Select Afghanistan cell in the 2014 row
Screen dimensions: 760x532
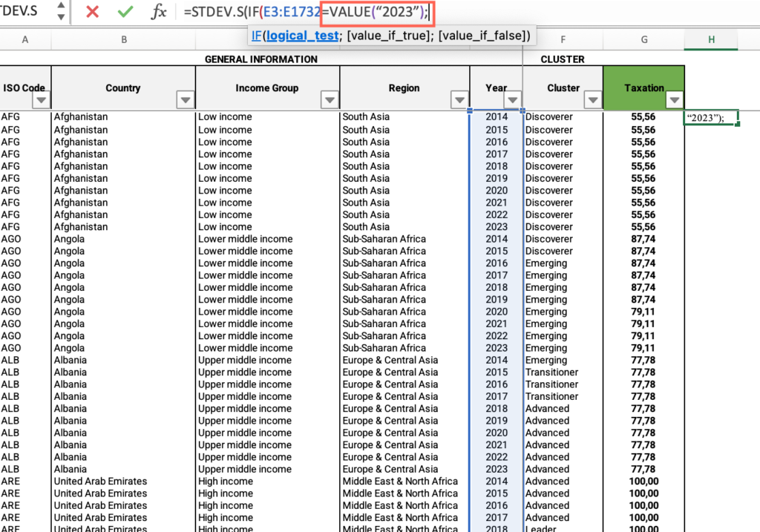(123, 116)
